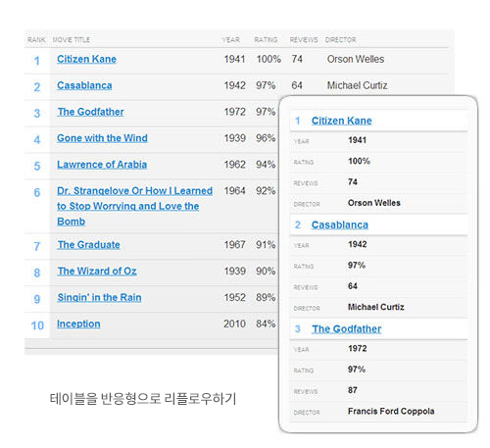Click the MOVIE TITLE column header
Viewport: 490px width, 448px height.
click(72, 40)
